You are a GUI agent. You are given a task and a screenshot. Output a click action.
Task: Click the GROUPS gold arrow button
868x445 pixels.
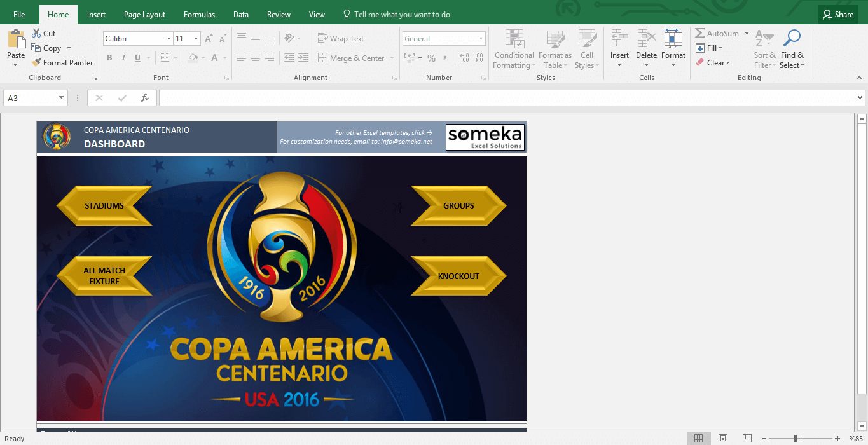[x=458, y=206]
